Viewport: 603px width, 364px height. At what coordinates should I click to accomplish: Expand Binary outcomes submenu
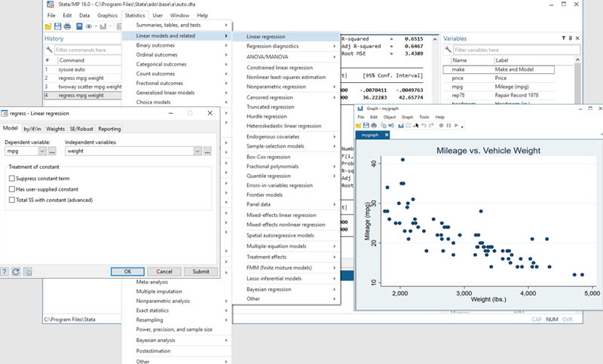point(177,45)
